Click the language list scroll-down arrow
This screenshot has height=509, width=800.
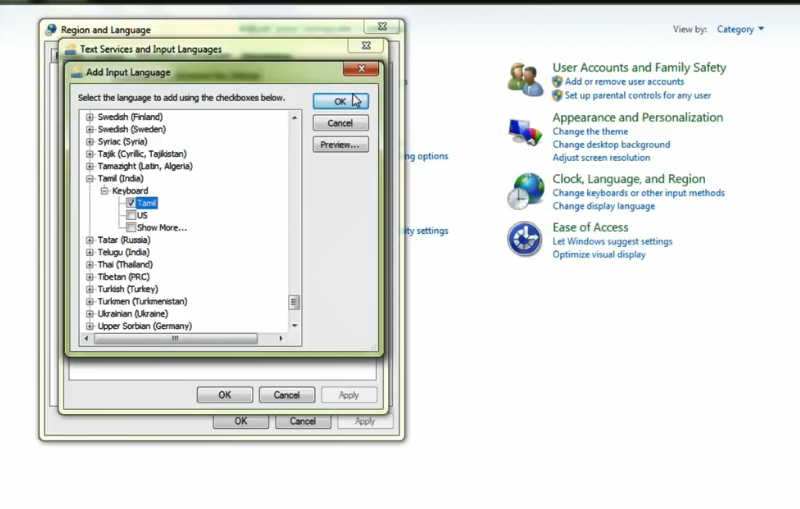click(294, 325)
